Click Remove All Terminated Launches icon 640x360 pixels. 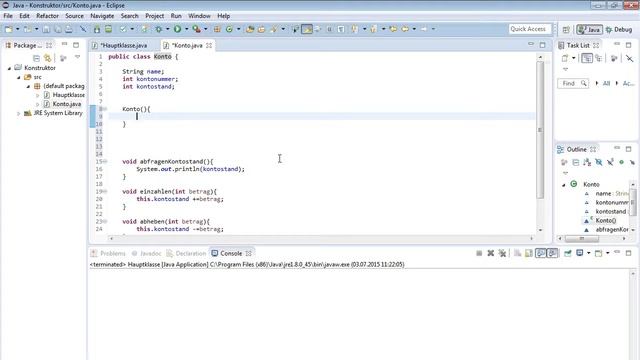(x=502, y=253)
